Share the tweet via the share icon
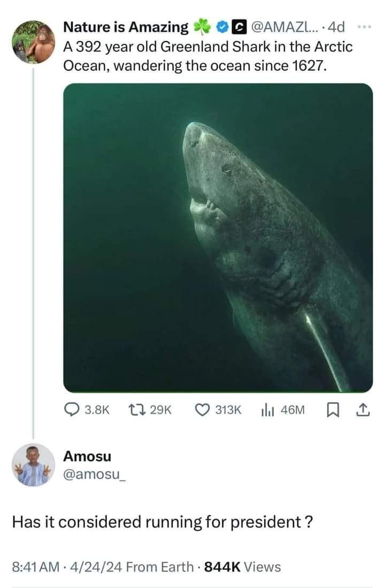Viewport: 385px width, 588px height. (x=365, y=409)
